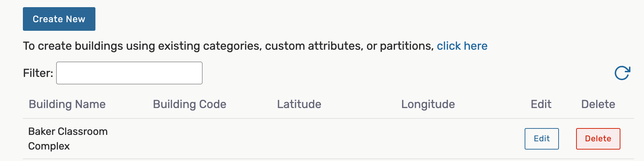
Task: Focus the Filter text field
Action: 129,73
